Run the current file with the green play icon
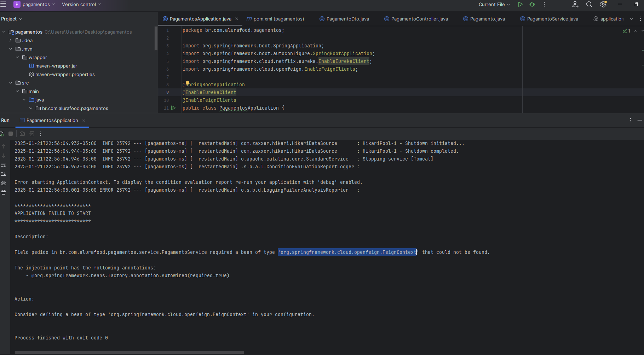The height and width of the screenshot is (355, 644). (520, 4)
